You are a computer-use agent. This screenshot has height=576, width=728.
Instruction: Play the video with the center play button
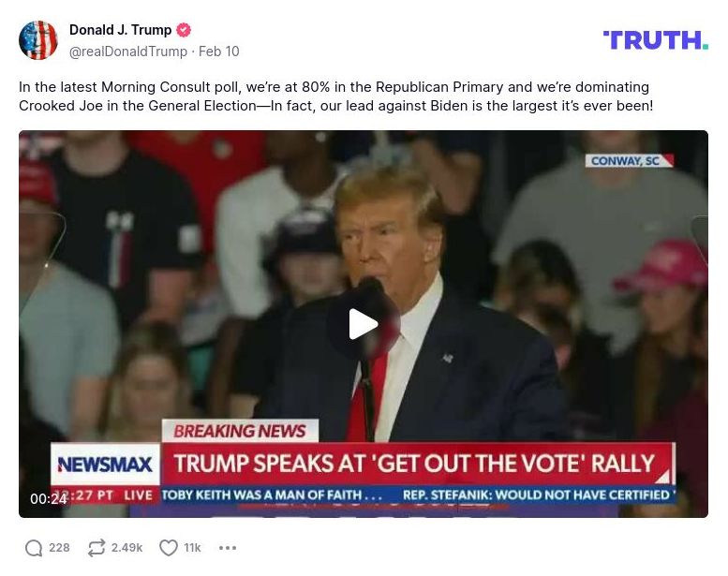point(364,324)
